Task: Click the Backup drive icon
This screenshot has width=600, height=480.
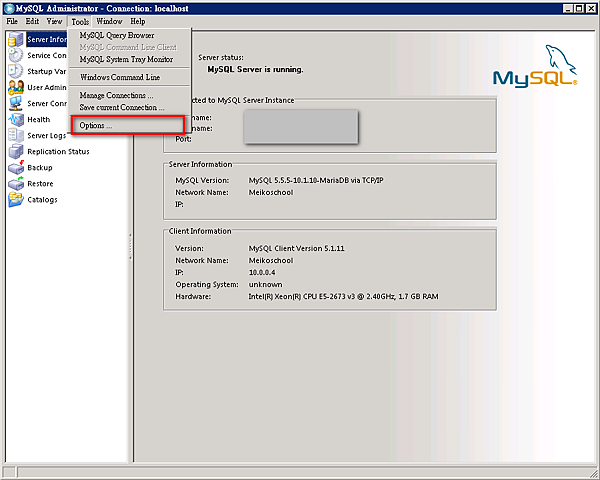Action: [16, 168]
